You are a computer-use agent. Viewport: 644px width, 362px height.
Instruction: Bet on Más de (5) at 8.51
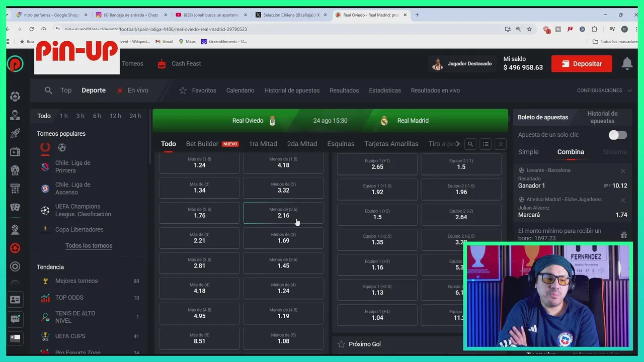point(200,338)
